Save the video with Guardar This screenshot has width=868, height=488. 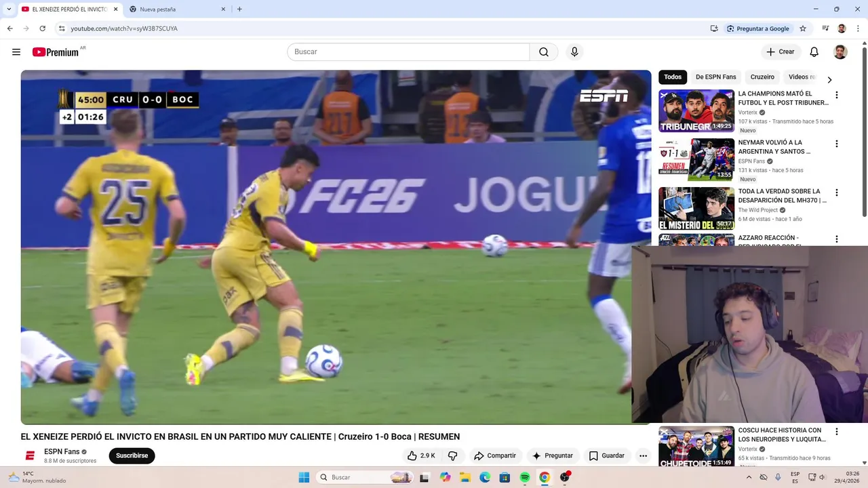click(x=606, y=455)
